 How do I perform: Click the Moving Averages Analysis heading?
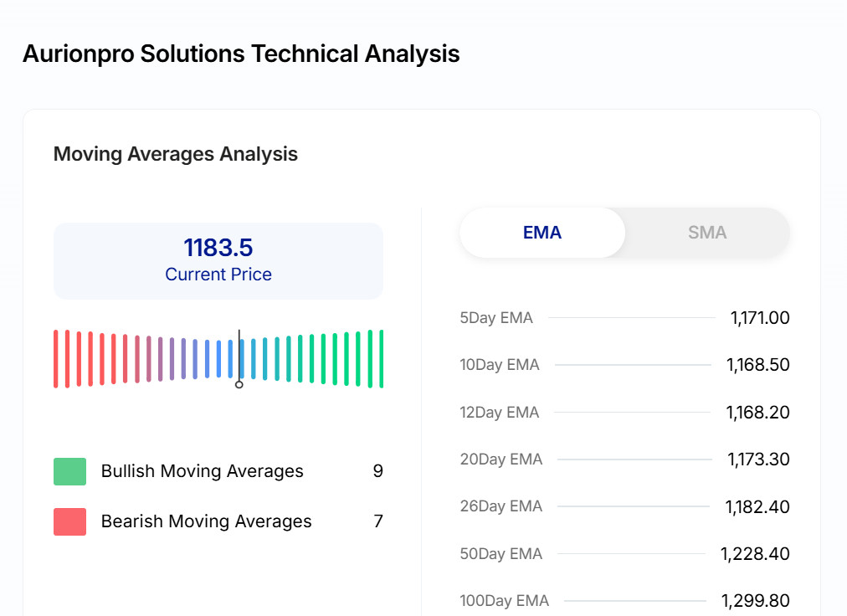coord(176,154)
